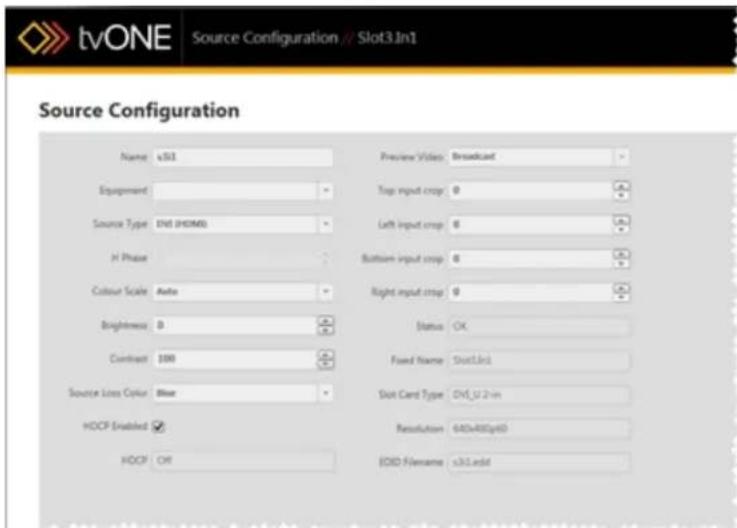The image size is (737, 528).
Task: Click the Contrast input field
Action: [235, 359]
